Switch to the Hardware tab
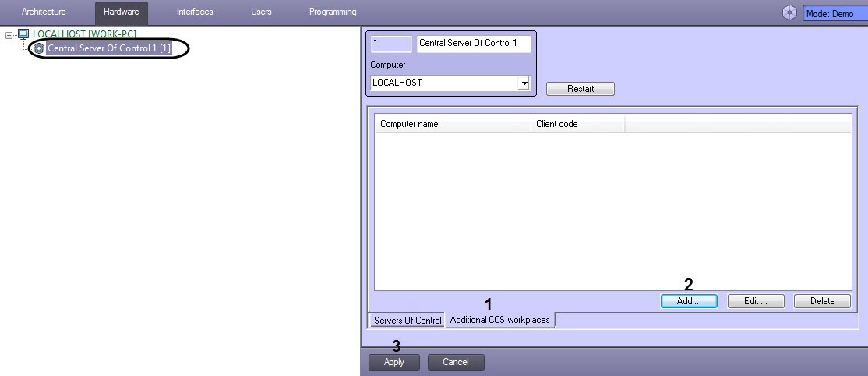 click(122, 12)
